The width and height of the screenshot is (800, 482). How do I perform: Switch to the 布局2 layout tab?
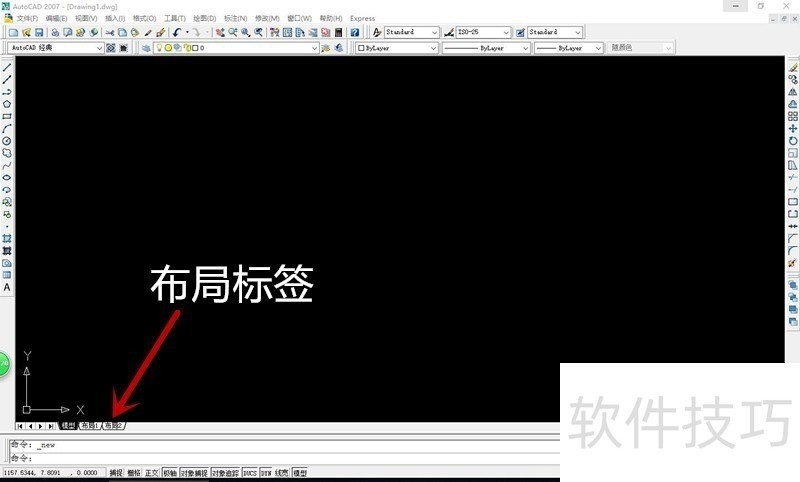point(113,425)
